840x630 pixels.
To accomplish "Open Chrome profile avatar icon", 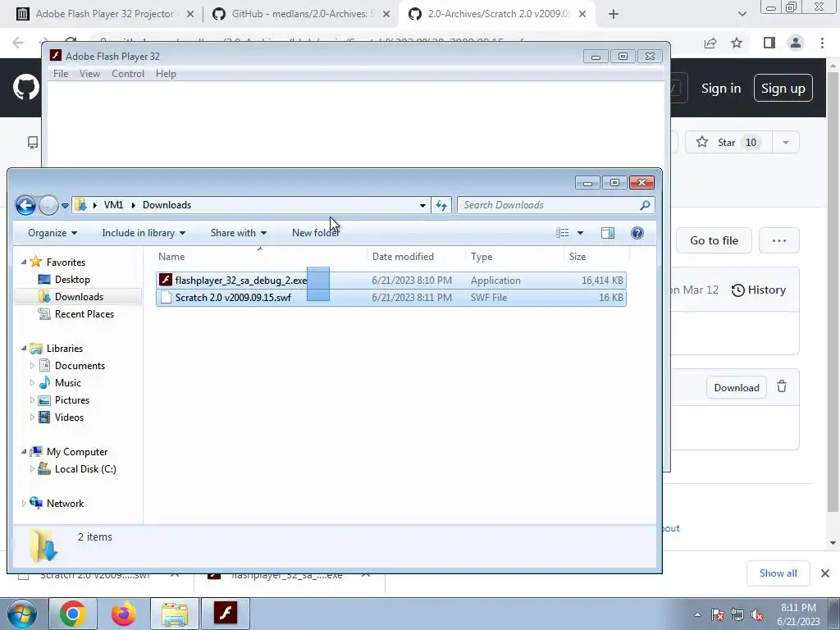I will point(796,43).
